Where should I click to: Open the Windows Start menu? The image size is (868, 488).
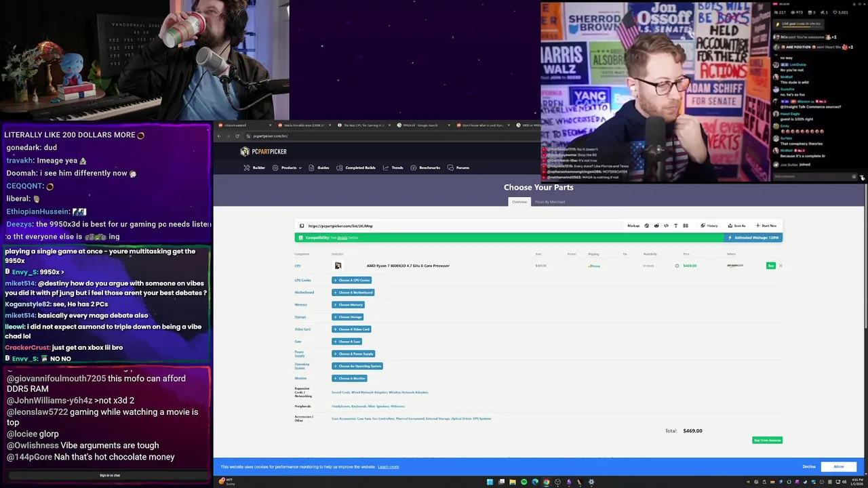(490, 482)
